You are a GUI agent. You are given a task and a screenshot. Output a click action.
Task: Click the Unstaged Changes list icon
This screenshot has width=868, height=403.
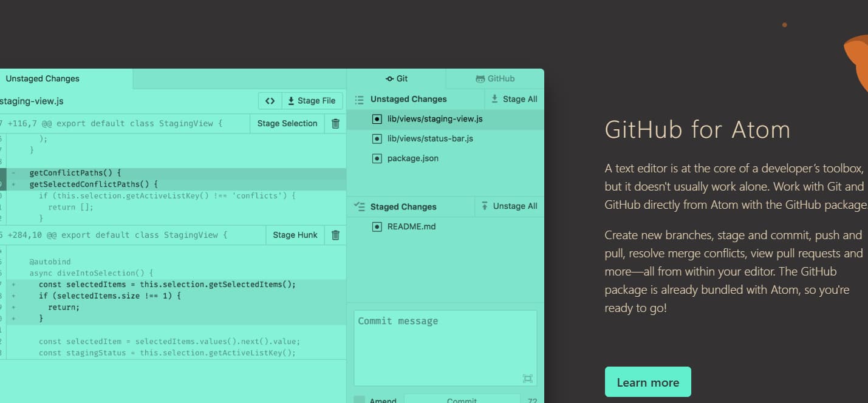pos(360,100)
